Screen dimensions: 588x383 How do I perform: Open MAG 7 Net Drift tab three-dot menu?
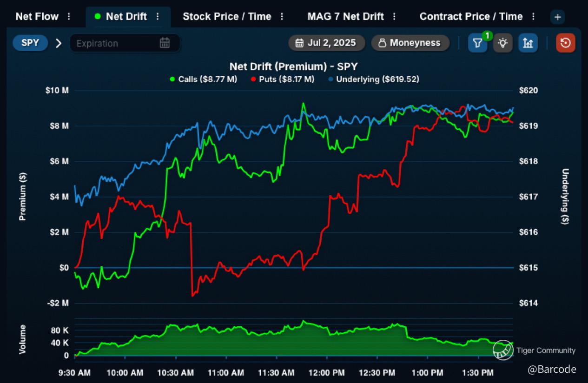coord(394,17)
